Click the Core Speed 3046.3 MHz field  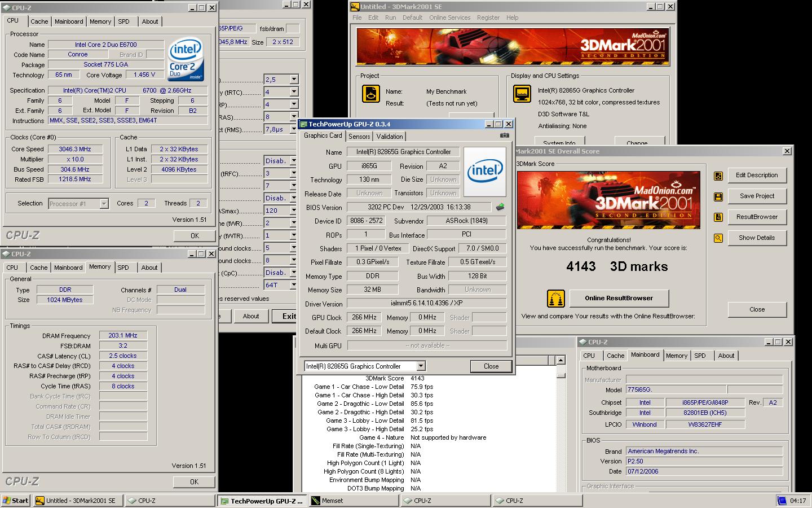[75, 149]
